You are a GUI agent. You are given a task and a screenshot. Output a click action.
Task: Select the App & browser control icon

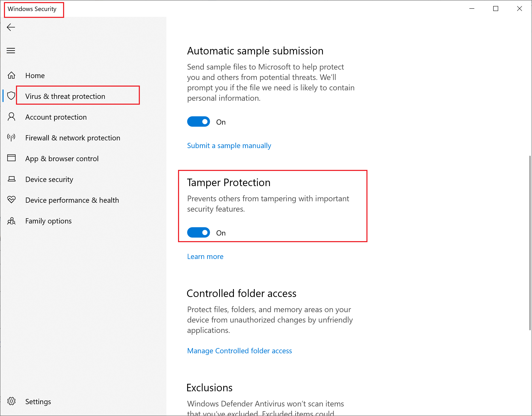pos(11,158)
